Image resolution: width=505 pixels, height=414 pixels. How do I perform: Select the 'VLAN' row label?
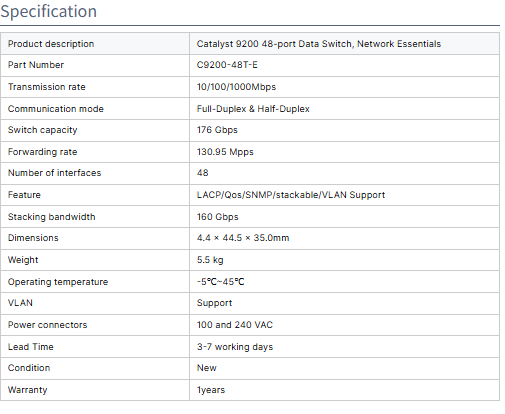pyautogui.click(x=20, y=303)
